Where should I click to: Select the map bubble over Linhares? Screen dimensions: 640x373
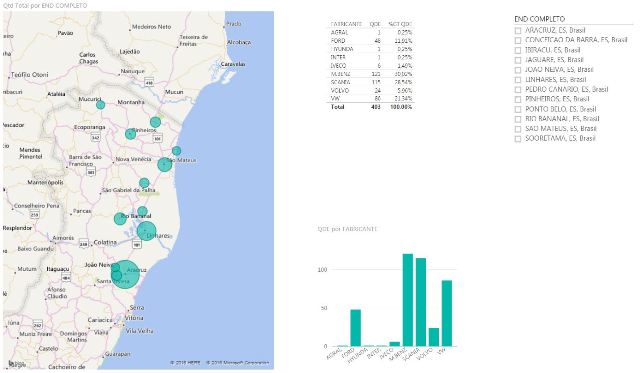tap(147, 231)
